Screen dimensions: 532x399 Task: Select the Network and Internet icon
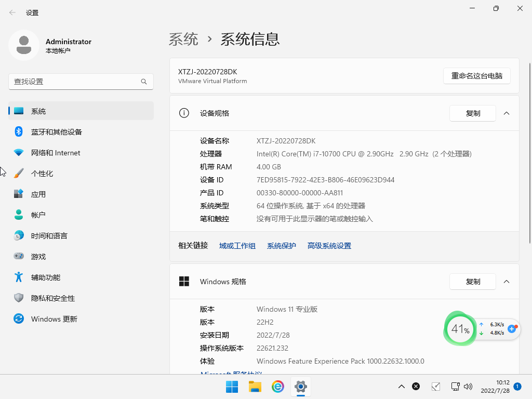pos(19,153)
